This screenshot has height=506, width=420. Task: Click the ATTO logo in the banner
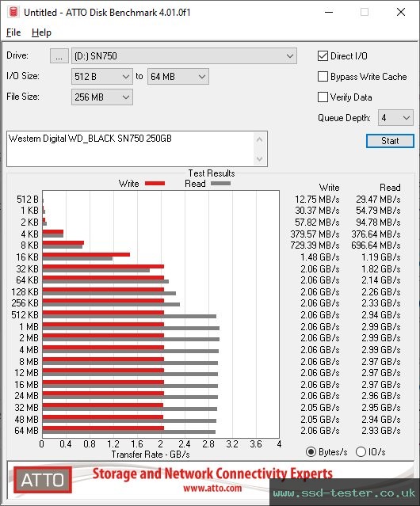[42, 480]
